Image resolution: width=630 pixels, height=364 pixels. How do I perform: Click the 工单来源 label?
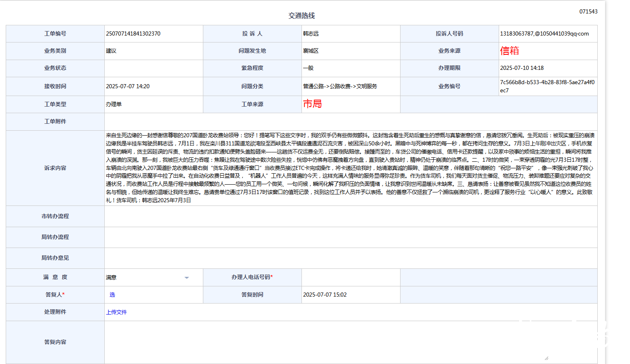pos(252,104)
